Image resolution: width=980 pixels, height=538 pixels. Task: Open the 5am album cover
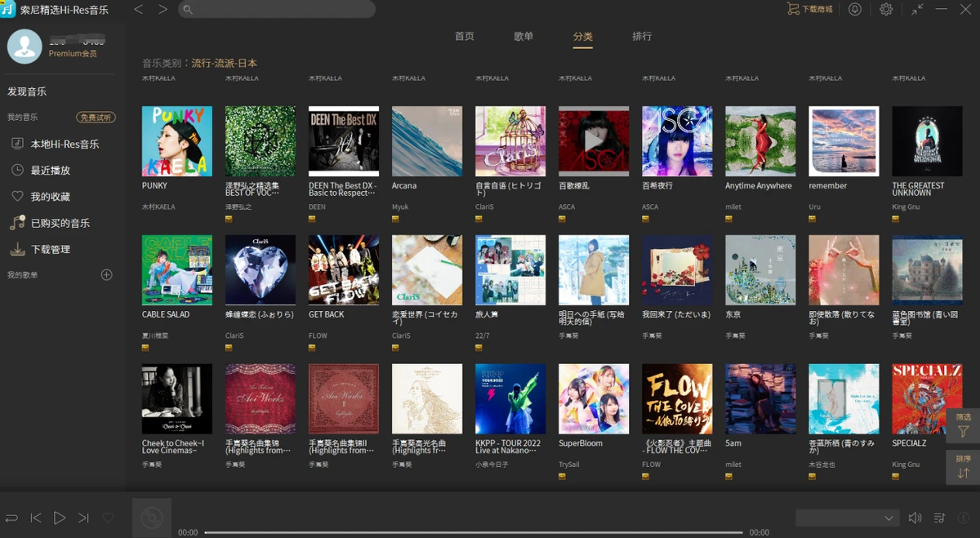[760, 399]
